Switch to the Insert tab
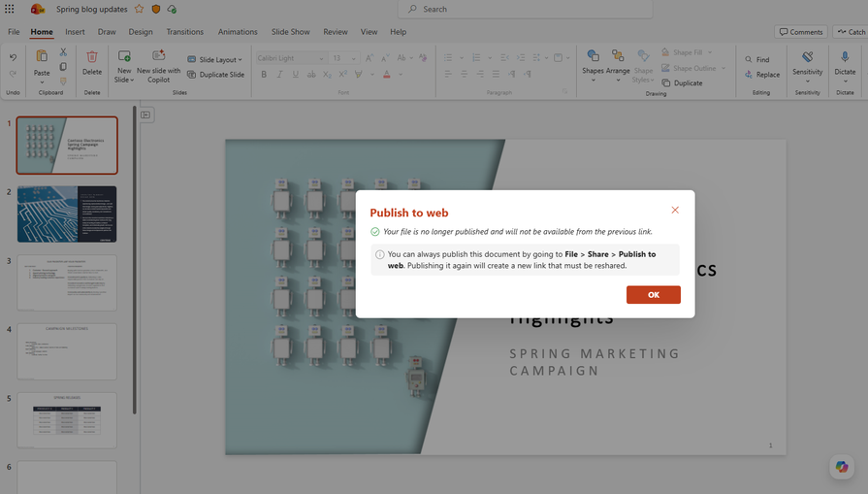 (x=75, y=32)
